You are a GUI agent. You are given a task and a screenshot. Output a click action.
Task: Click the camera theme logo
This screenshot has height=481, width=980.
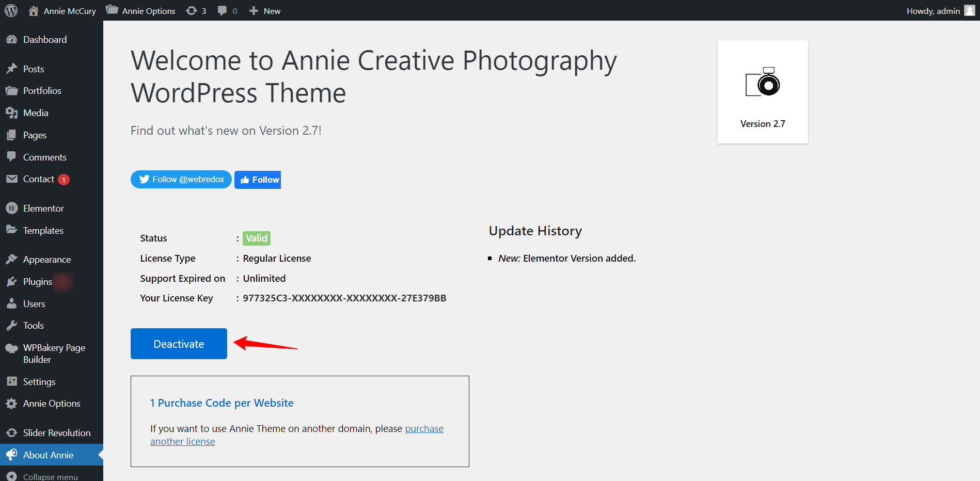pos(763,82)
